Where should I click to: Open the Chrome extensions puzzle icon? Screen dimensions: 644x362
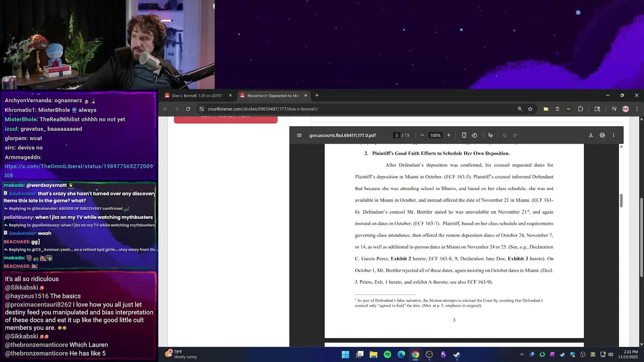click(x=580, y=109)
